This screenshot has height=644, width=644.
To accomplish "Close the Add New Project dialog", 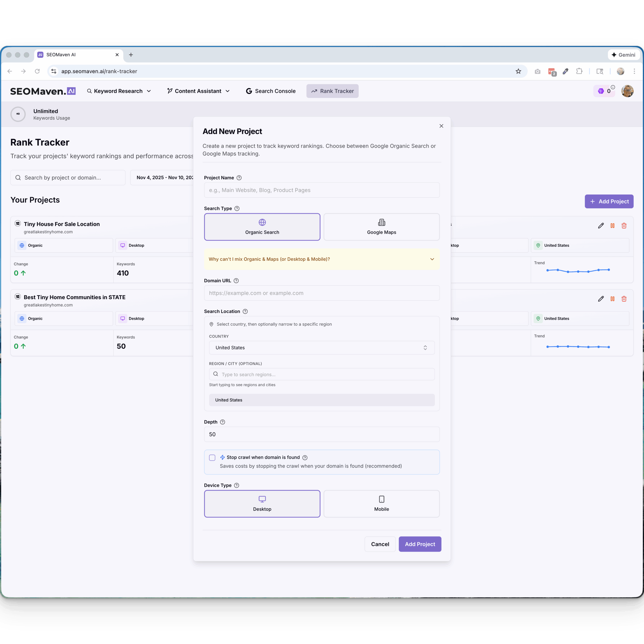I will 441,126.
